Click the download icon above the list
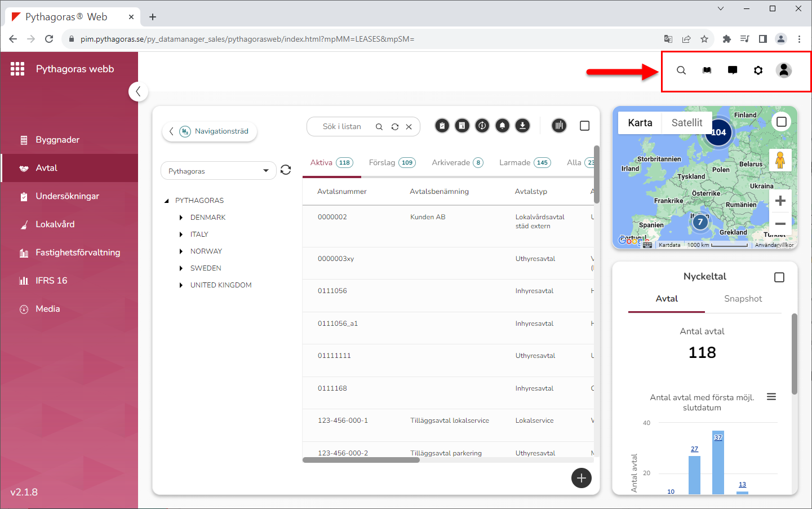This screenshot has width=812, height=509. point(522,126)
